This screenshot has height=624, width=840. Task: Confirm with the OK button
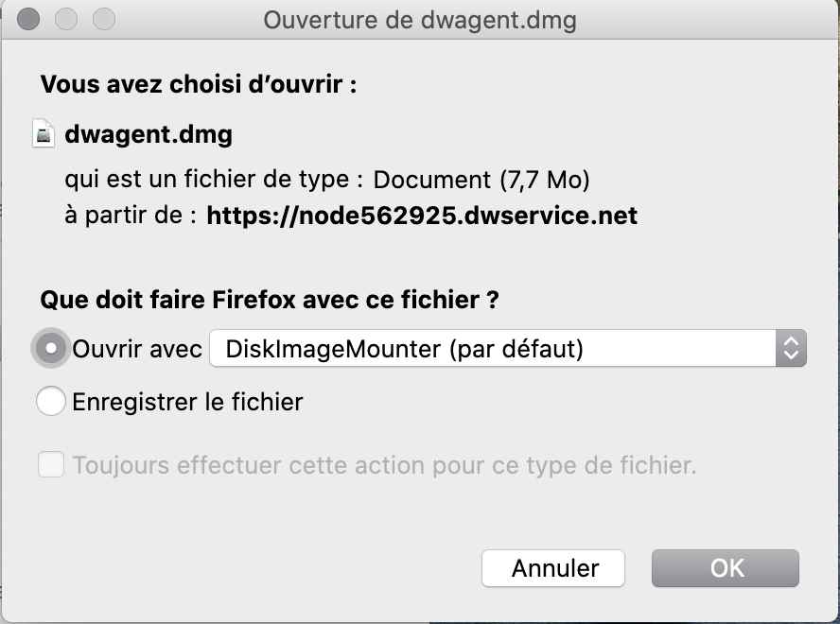pyautogui.click(x=725, y=568)
